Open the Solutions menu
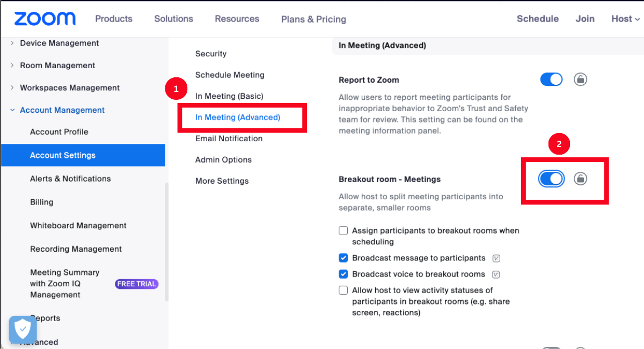The image size is (644, 349). point(173,19)
